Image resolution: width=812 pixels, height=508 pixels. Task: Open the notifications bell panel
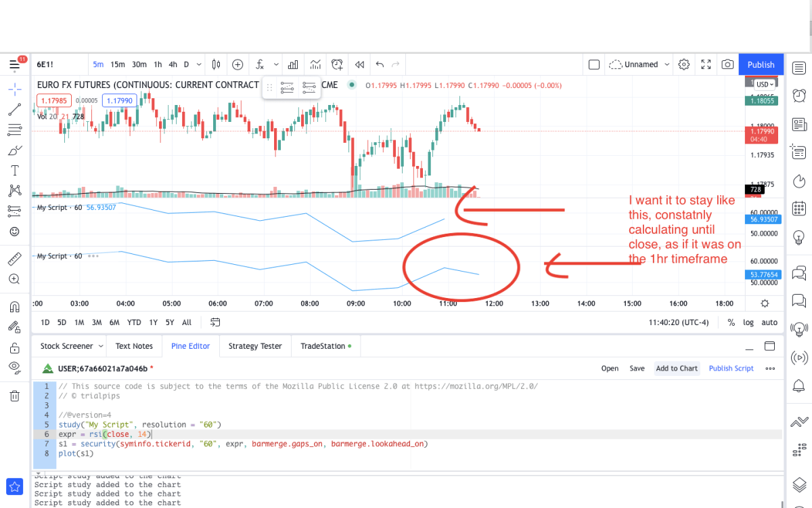(799, 386)
